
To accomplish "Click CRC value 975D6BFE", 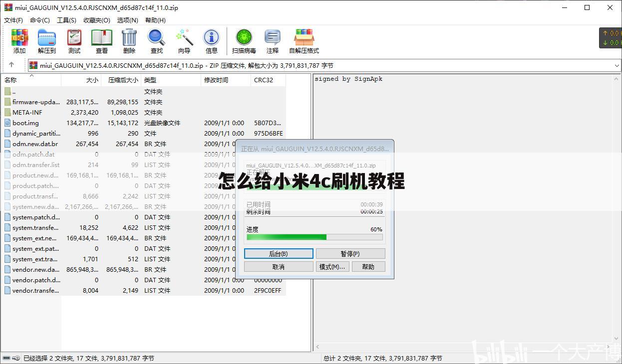I will point(268,133).
